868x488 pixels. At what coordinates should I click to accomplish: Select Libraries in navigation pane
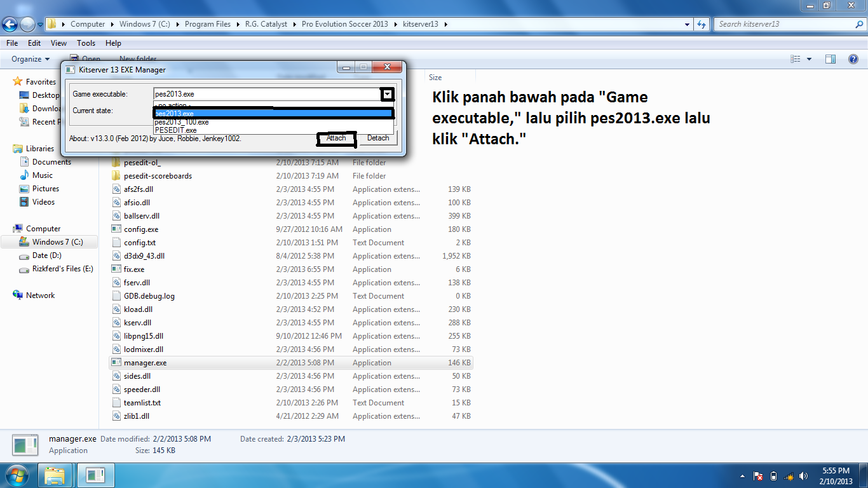point(40,149)
